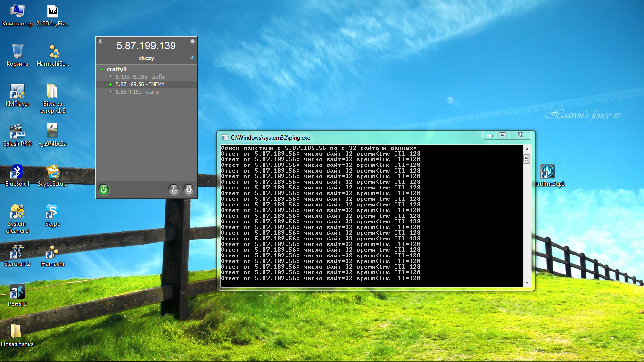This screenshot has width=644, height=362.
Task: Open Новая папка folder
Action: pos(17,336)
